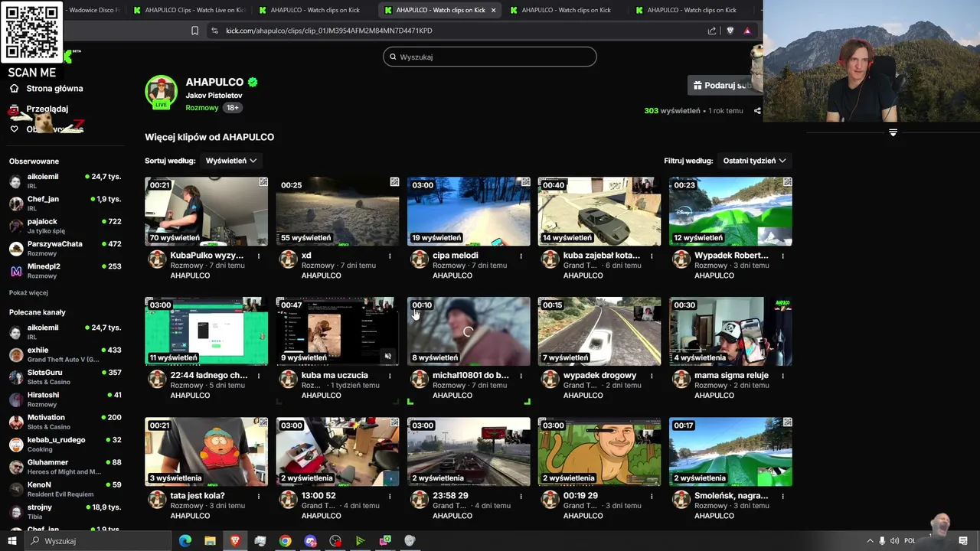Click the collapse arrow below the webcam overlay
This screenshot has width=980, height=551.
point(893,132)
